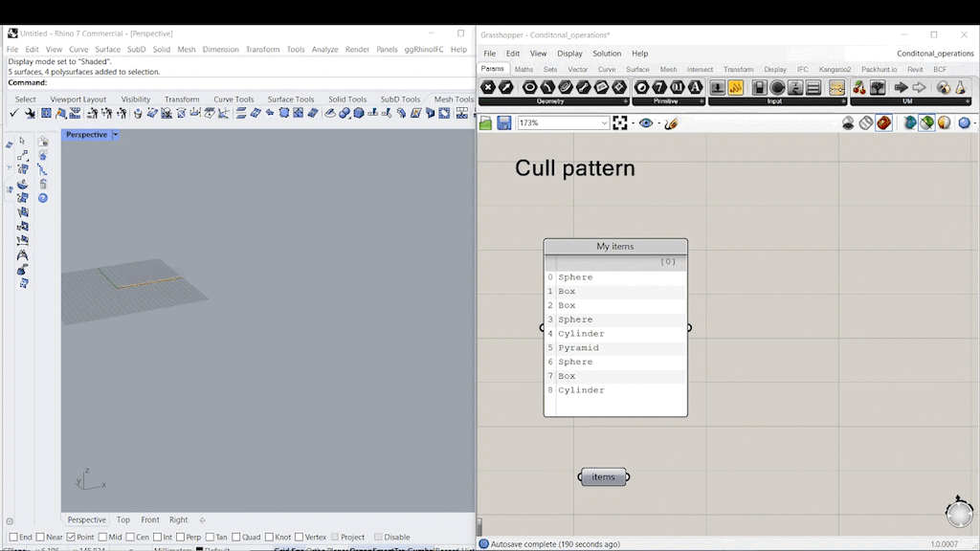The width and height of the screenshot is (980, 551).
Task: Click the Open File icon in Grasshopper canvas toolbar
Action: (485, 123)
